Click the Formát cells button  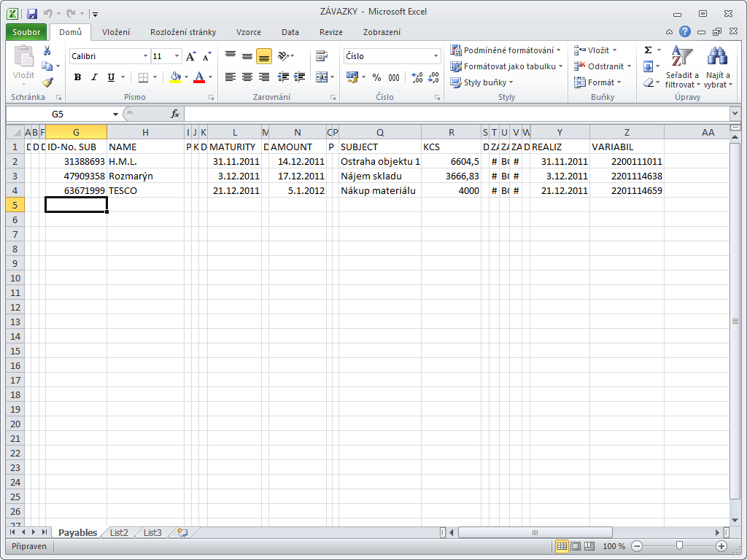(x=598, y=82)
